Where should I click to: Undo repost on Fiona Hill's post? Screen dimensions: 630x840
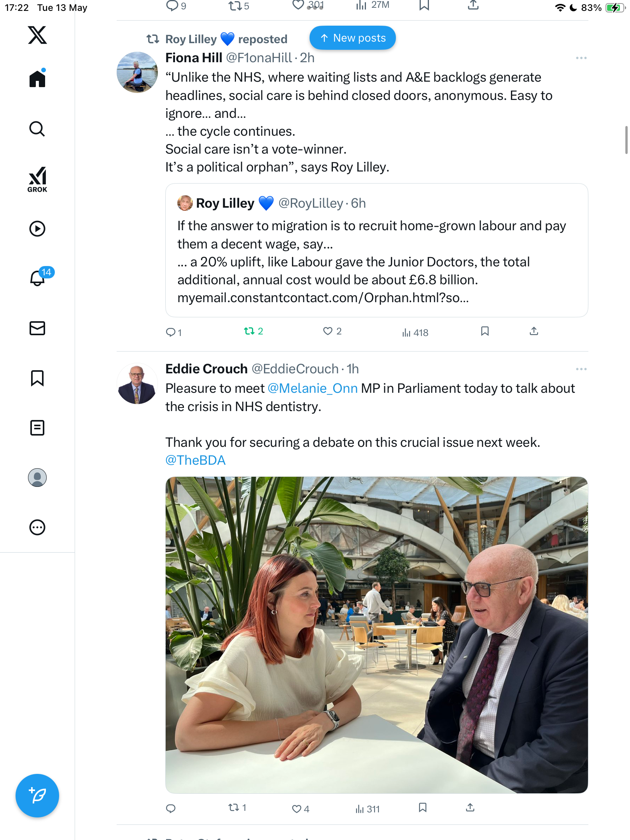(253, 331)
